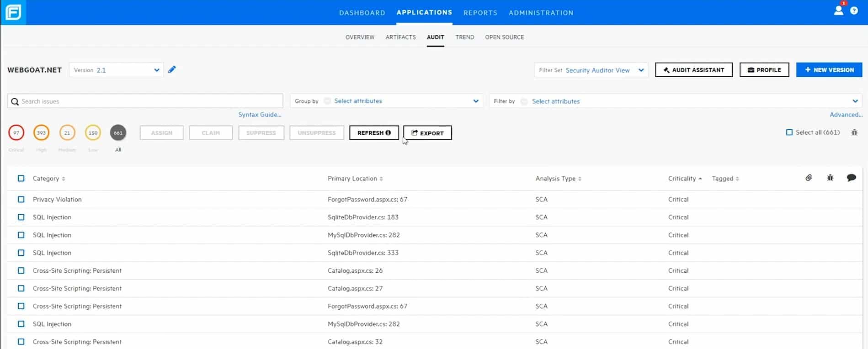Click the Unsuppress button

point(317,133)
